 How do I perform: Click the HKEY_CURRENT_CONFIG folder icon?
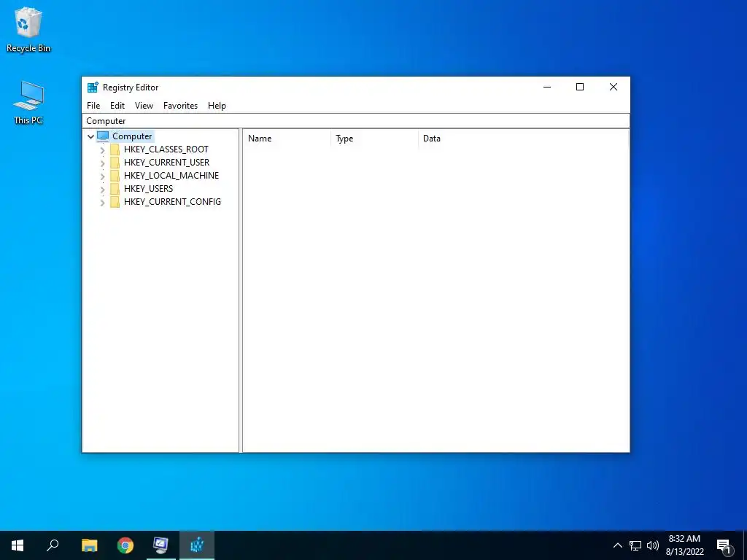click(115, 202)
